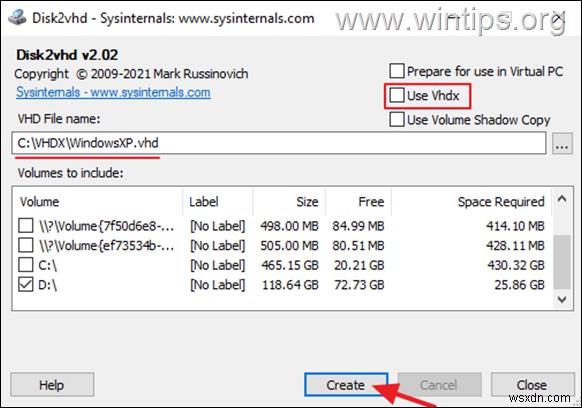Open the Sysinternals website link
The width and height of the screenshot is (582, 408).
pos(113,92)
